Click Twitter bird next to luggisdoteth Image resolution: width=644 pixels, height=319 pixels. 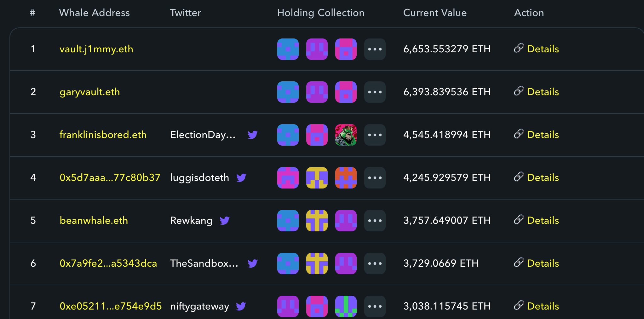pyautogui.click(x=241, y=178)
